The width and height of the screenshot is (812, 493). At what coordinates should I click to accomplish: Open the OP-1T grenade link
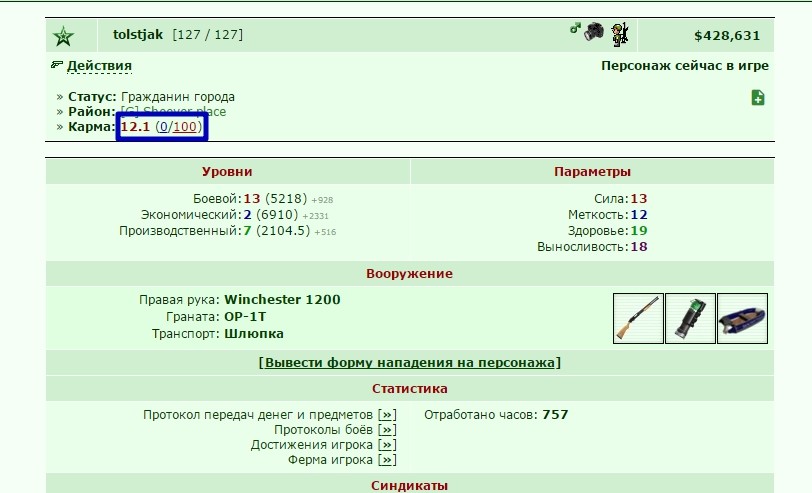245,316
